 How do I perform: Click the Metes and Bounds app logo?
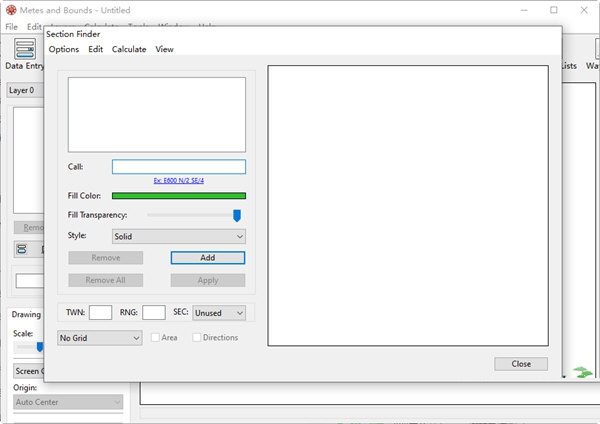click(10, 9)
